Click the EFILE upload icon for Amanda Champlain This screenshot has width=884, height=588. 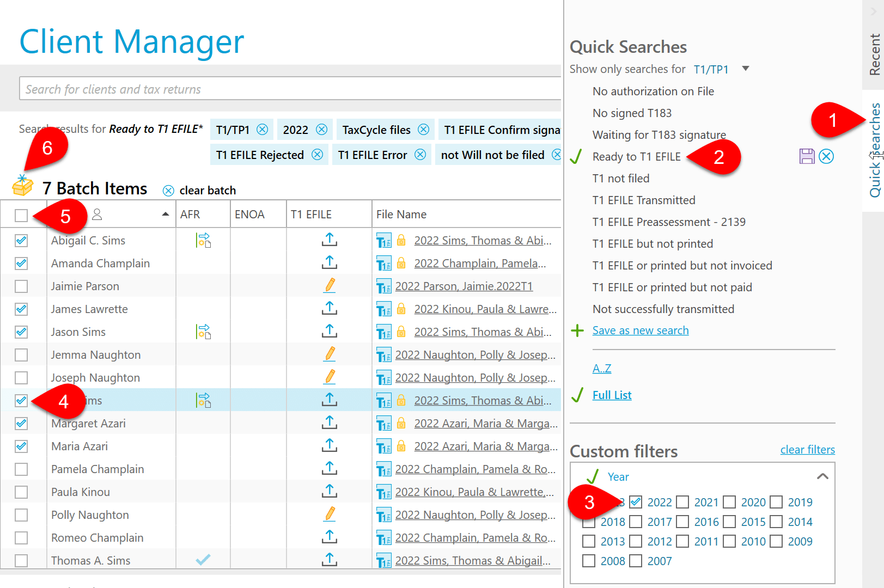tap(329, 262)
